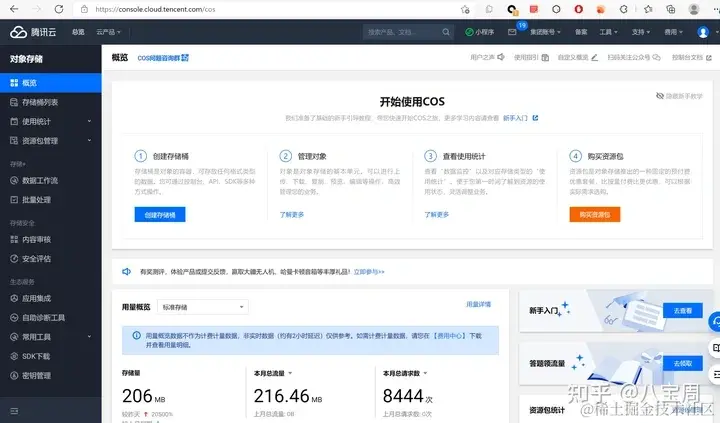Select 概览 in the sidebar

51,83
